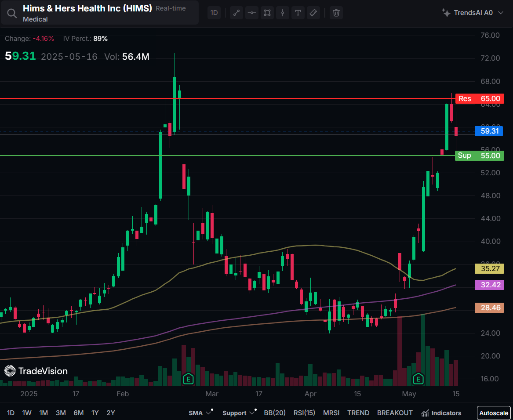Click the TradeVision logo

click(x=36, y=371)
